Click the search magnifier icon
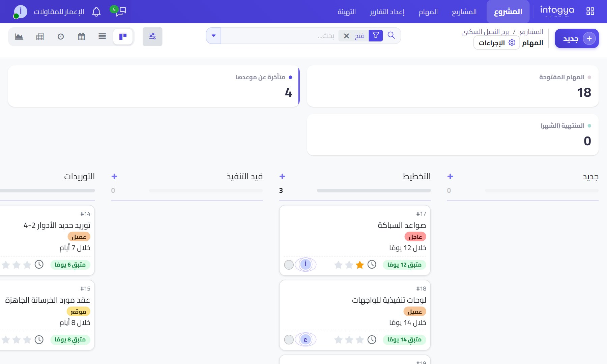 click(x=391, y=35)
